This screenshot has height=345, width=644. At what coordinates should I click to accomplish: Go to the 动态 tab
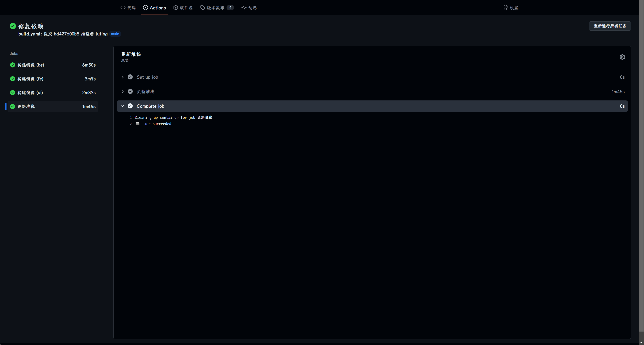(249, 8)
